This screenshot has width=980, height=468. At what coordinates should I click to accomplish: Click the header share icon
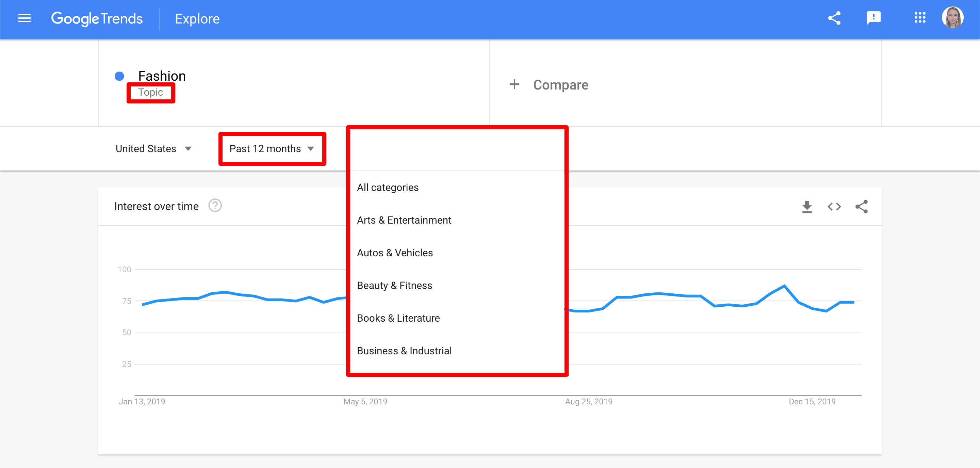pyautogui.click(x=834, y=18)
